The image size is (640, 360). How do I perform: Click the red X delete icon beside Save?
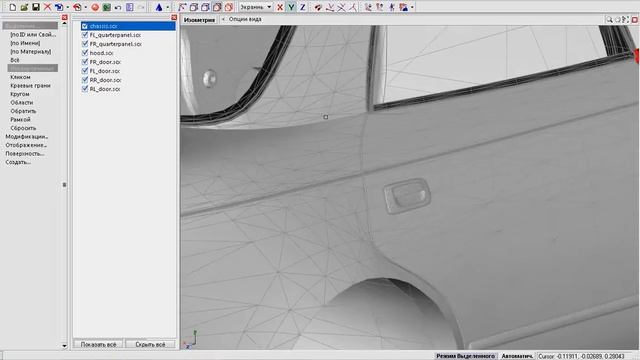coord(47,7)
